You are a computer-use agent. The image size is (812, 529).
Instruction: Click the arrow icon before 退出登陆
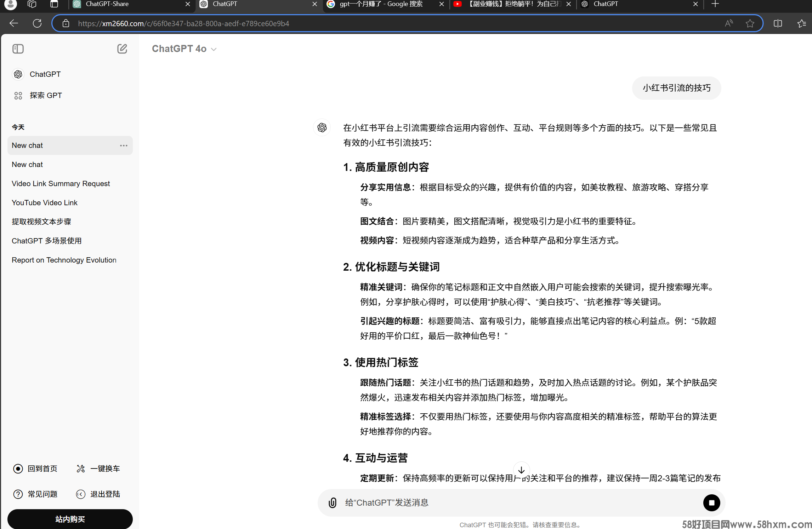(x=81, y=494)
